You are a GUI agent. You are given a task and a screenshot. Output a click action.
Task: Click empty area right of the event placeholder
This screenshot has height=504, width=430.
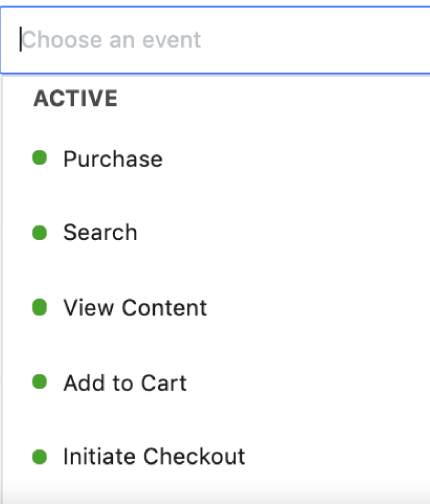[315, 40]
